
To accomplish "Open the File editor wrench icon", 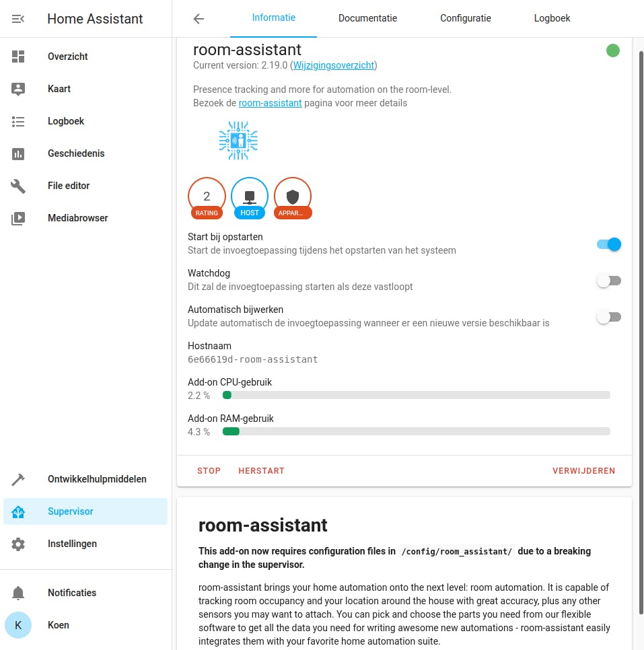I will coord(18,186).
